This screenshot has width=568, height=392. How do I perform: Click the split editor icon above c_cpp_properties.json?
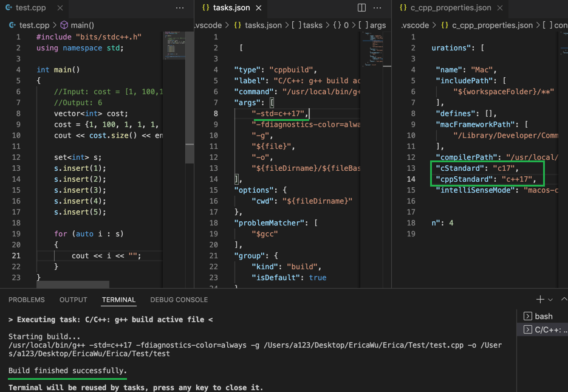coord(361,7)
